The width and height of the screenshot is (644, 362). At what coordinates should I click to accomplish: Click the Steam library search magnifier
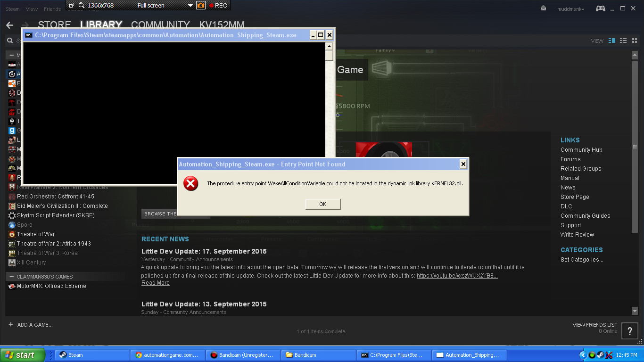point(9,41)
